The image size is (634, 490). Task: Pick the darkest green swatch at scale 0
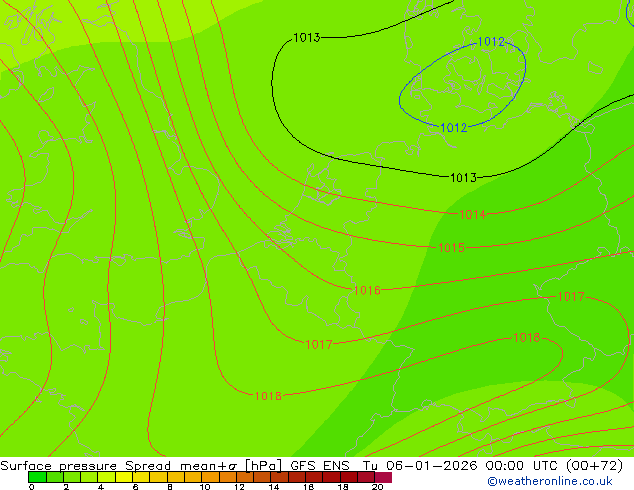[37, 477]
